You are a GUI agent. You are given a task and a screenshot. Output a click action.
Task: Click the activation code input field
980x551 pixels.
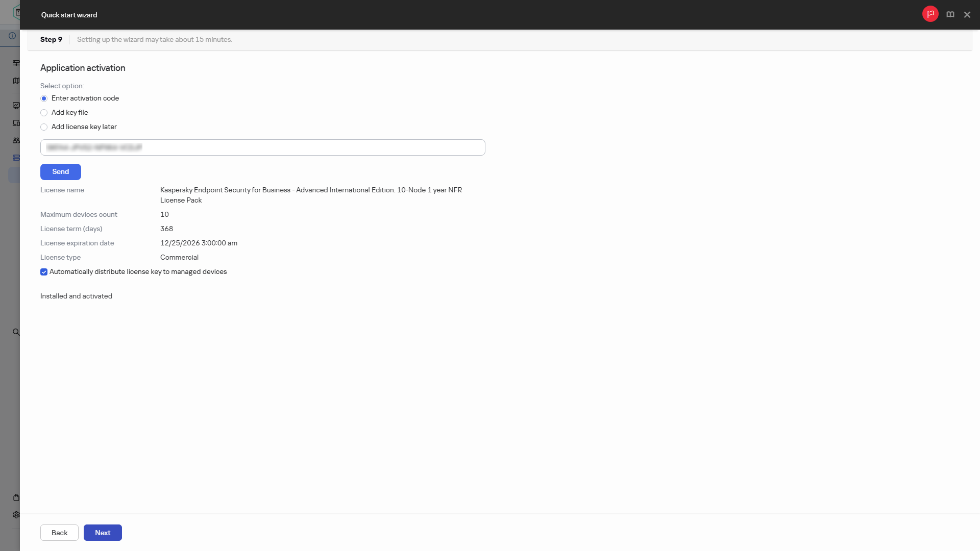[x=262, y=147]
